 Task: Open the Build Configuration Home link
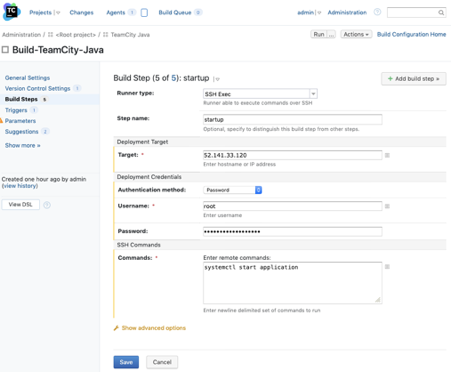coord(411,34)
